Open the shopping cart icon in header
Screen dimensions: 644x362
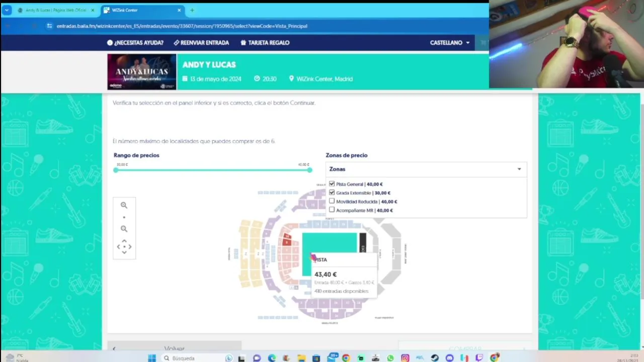pyautogui.click(x=484, y=43)
